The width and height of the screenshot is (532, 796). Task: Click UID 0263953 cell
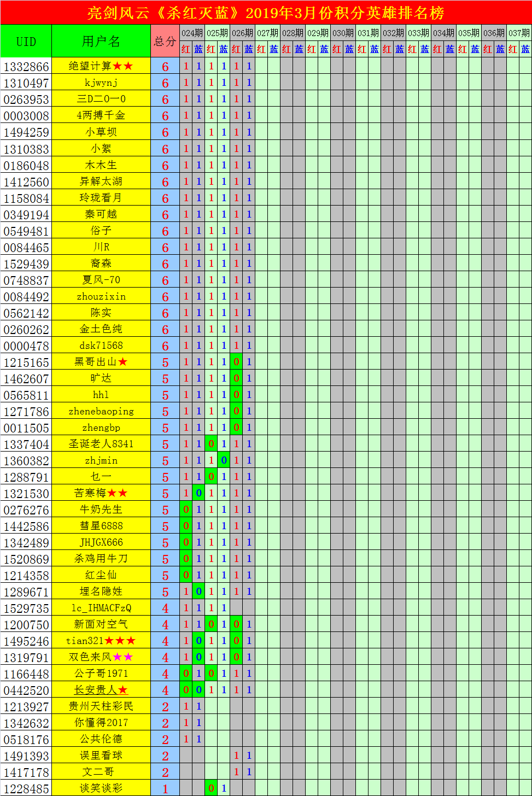click(x=26, y=99)
